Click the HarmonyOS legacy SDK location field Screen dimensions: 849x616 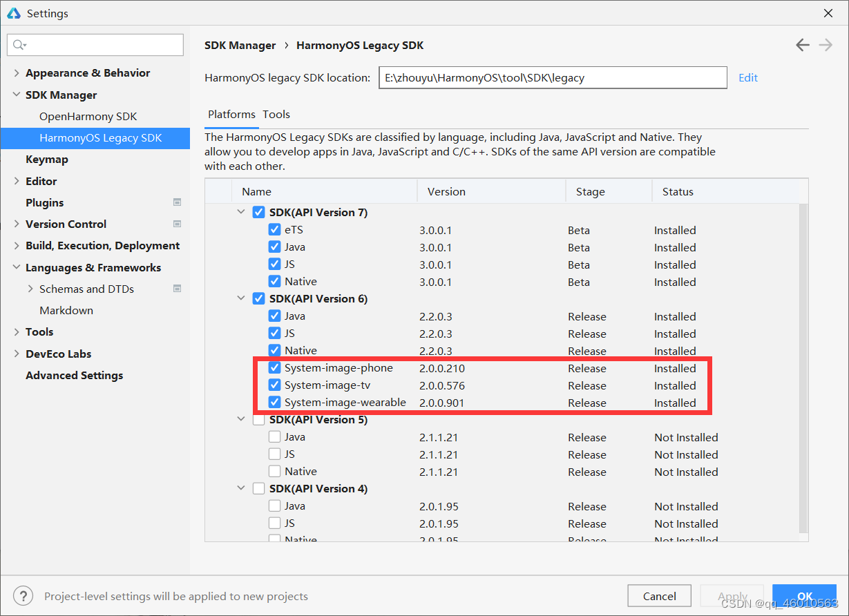click(x=553, y=78)
